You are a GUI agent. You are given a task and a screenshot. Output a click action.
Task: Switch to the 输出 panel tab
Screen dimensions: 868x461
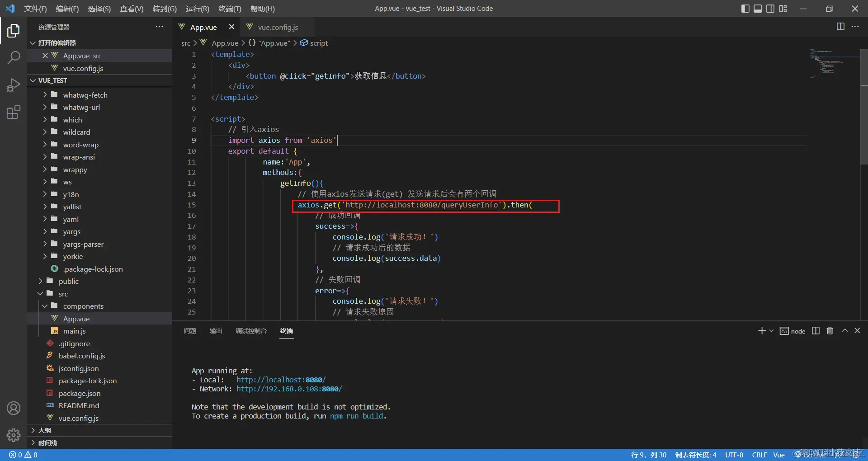tap(216, 331)
